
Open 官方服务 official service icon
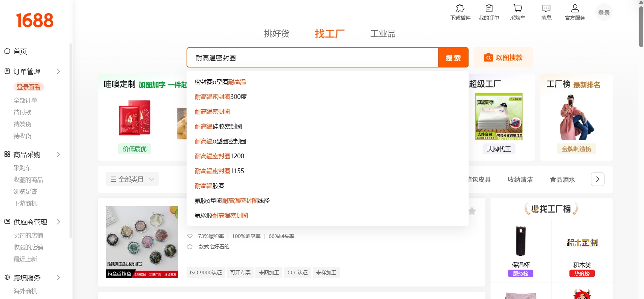575,8
